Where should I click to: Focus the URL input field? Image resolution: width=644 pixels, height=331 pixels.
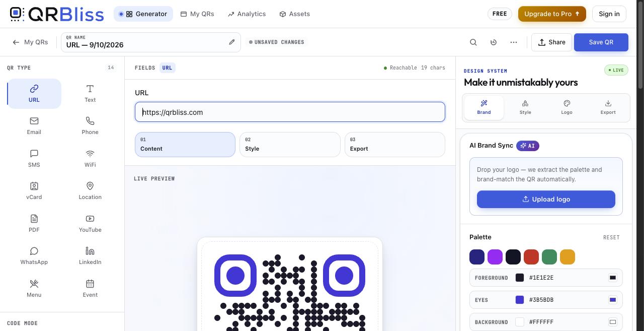pos(290,112)
